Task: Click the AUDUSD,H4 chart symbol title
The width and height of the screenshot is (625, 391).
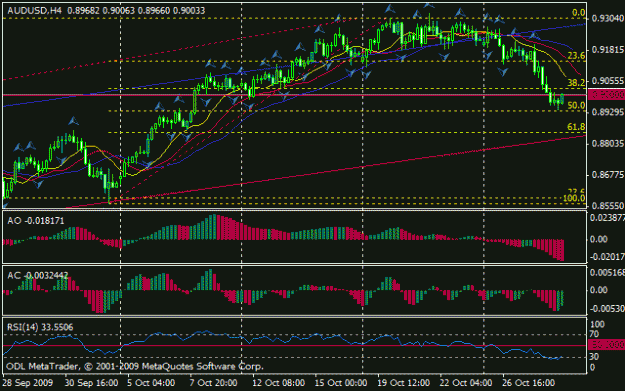Action: [35, 11]
